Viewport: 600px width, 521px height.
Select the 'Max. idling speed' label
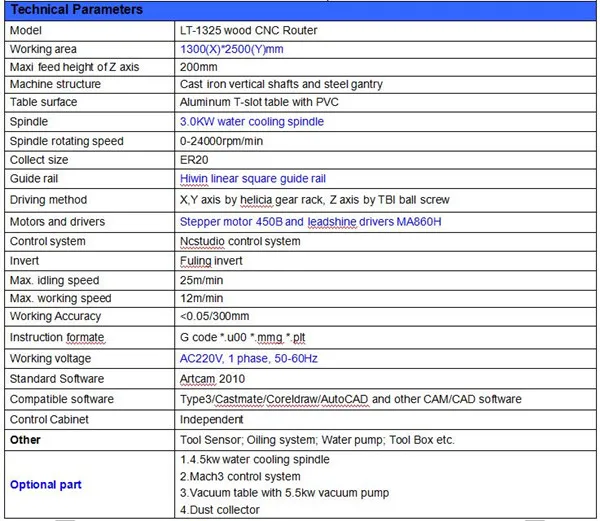55,281
